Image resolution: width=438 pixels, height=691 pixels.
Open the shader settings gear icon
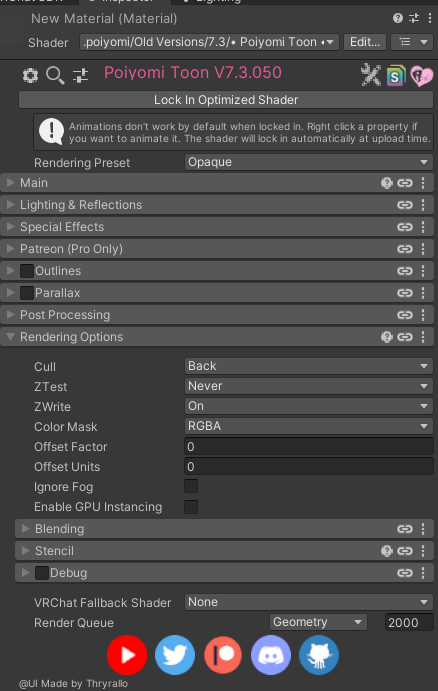(30, 75)
